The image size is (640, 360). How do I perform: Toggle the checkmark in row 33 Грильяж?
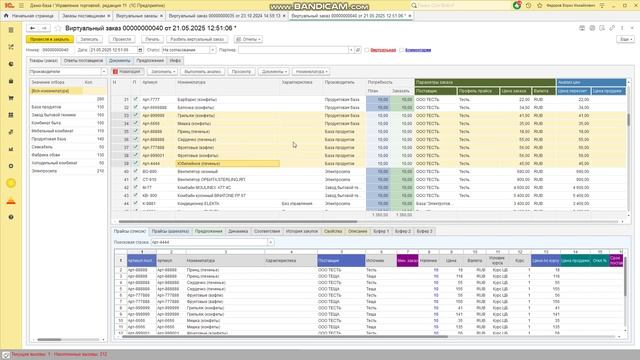(x=135, y=116)
